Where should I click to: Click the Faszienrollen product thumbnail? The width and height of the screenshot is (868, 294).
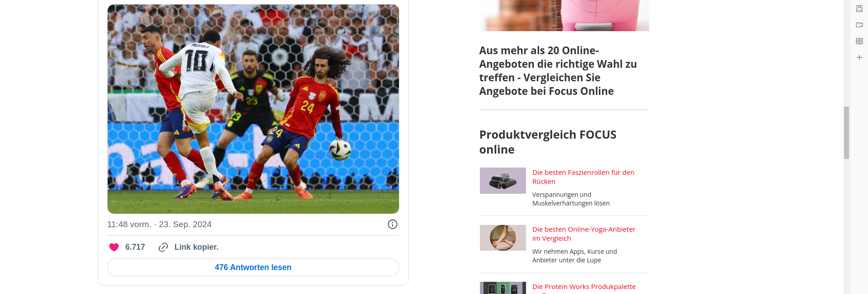click(x=503, y=181)
